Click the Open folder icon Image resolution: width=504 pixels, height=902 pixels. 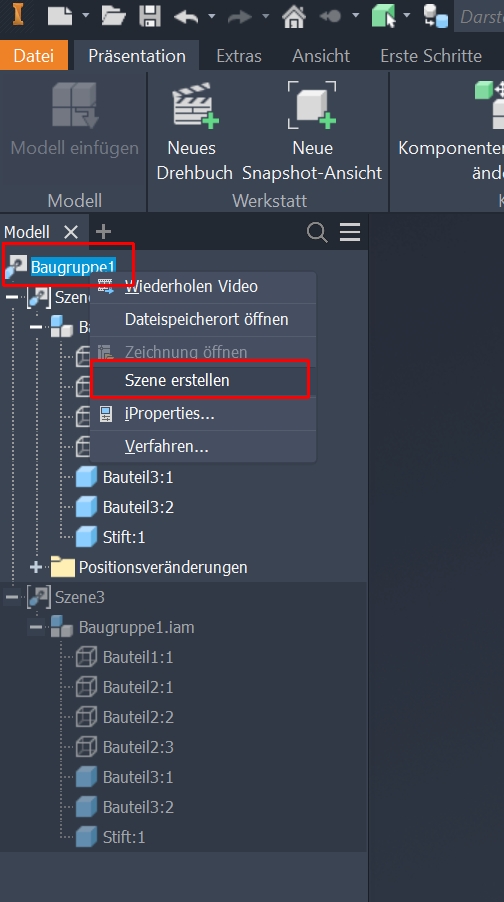pos(114,16)
